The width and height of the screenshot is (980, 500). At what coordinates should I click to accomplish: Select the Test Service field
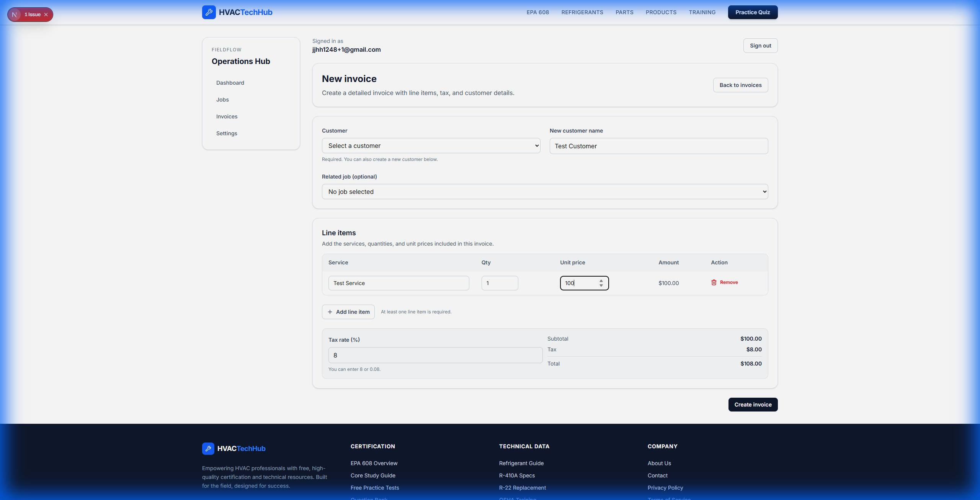click(x=399, y=283)
